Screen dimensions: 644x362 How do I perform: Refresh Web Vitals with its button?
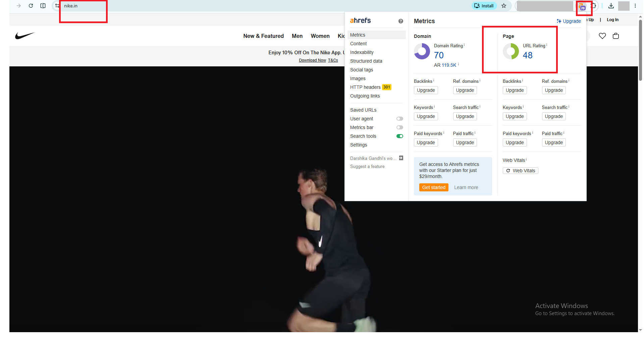click(520, 171)
